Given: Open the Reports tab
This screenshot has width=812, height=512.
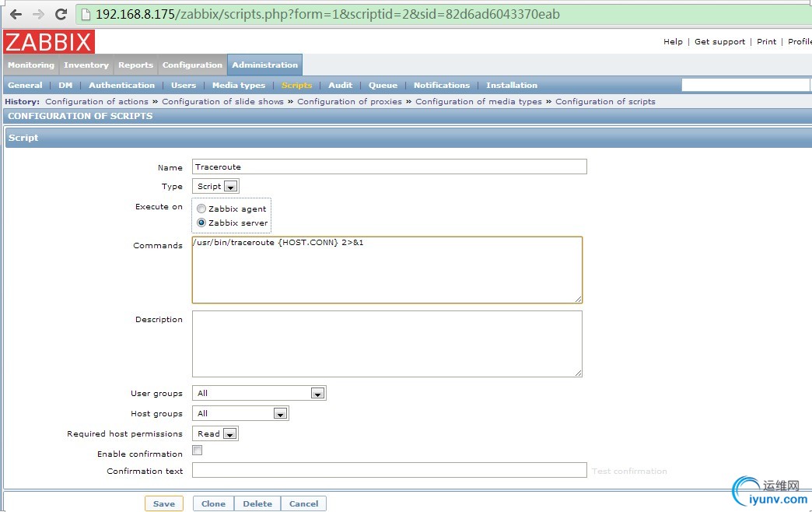Looking at the screenshot, I should point(135,65).
